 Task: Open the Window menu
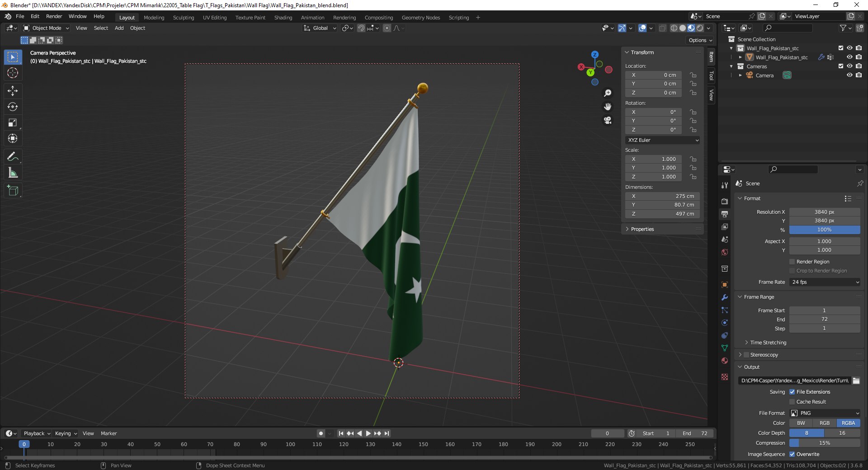(x=77, y=16)
